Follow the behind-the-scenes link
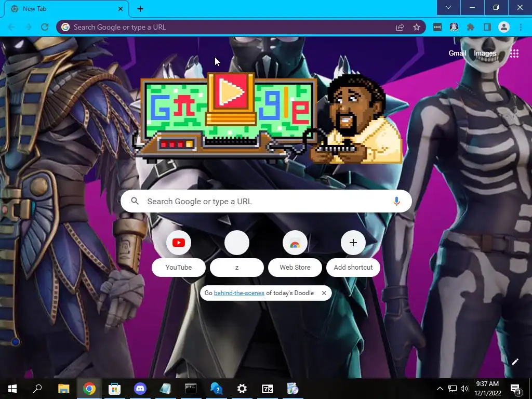Viewport: 532px width, 399px height. [239, 293]
